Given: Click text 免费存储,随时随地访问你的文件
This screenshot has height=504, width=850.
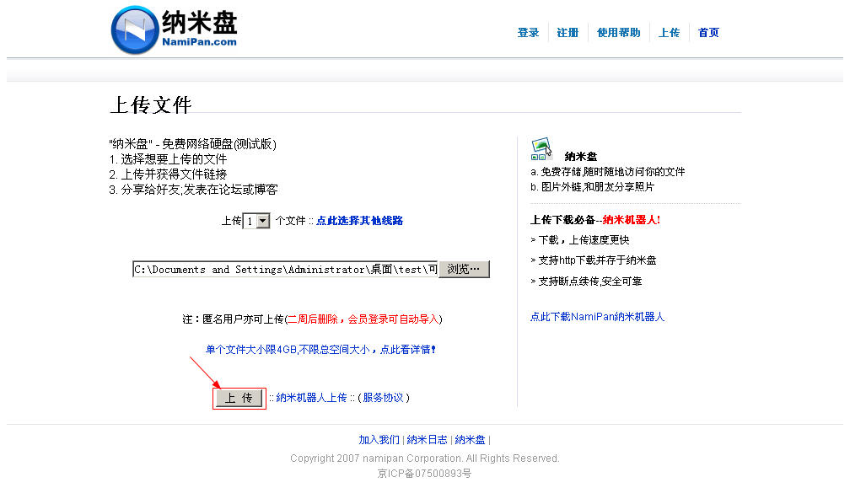Looking at the screenshot, I should (612, 172).
